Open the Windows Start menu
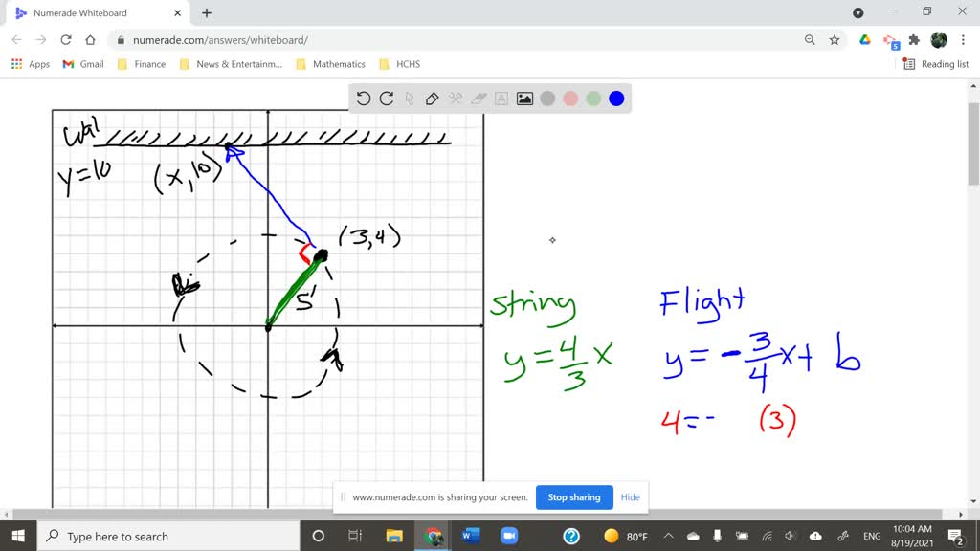Viewport: 980px width, 551px height. tap(18, 536)
